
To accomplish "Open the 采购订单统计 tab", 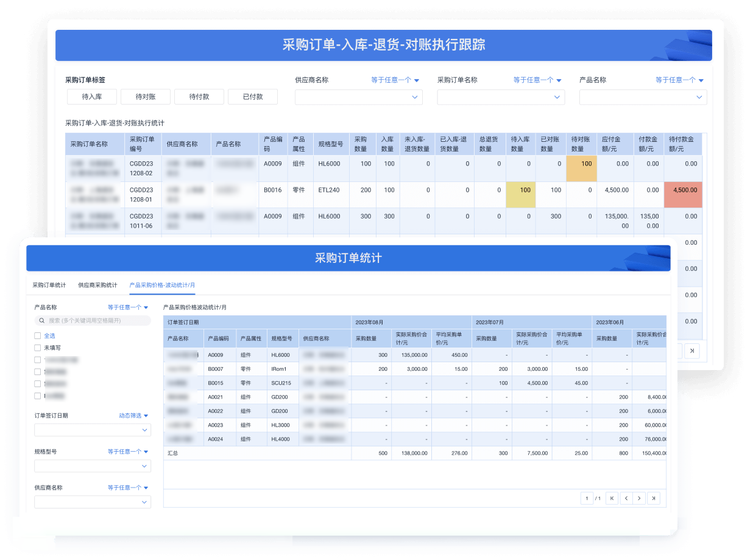I will [x=49, y=285].
